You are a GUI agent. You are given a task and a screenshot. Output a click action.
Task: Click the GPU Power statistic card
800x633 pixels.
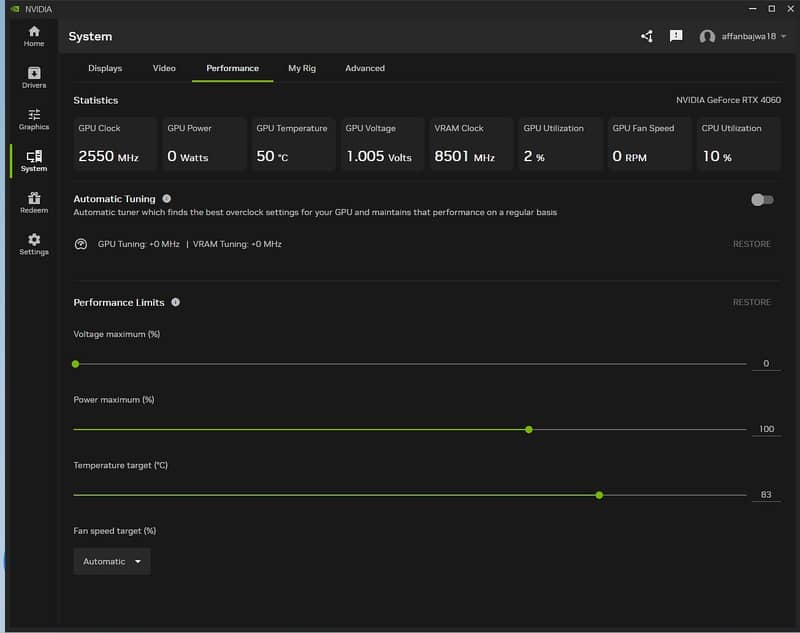204,144
